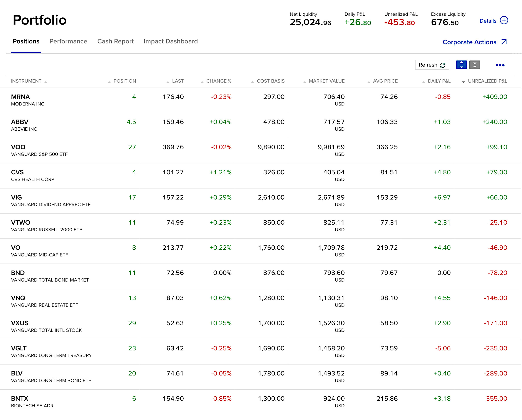Open Corporate Actions external arrow icon
Screen dimensions: 522x420
click(x=504, y=42)
